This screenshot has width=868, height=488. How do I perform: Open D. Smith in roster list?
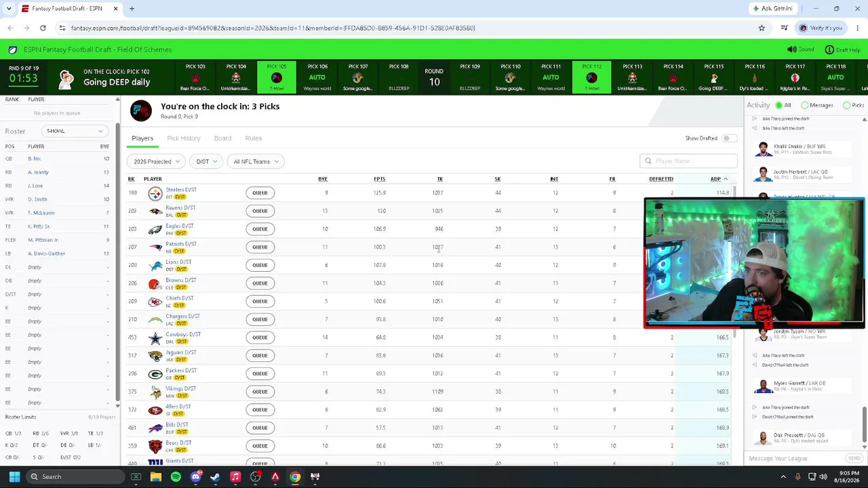(37, 199)
